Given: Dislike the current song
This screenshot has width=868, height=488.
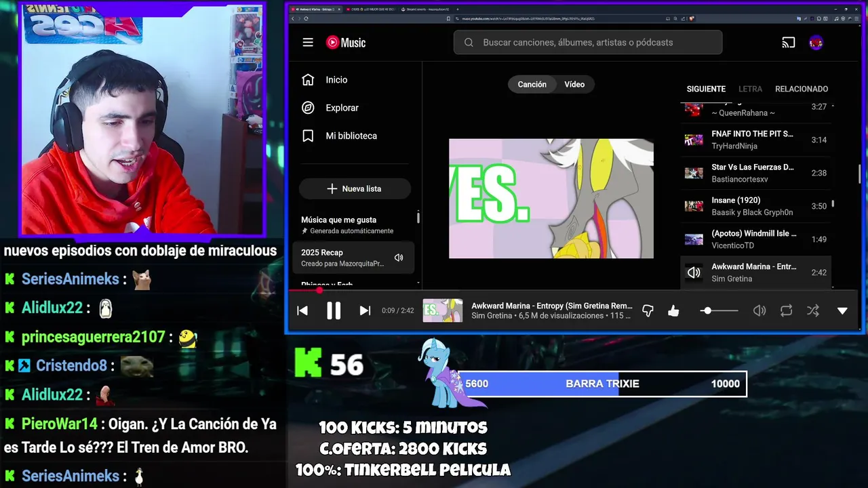Looking at the screenshot, I should pyautogui.click(x=648, y=310).
